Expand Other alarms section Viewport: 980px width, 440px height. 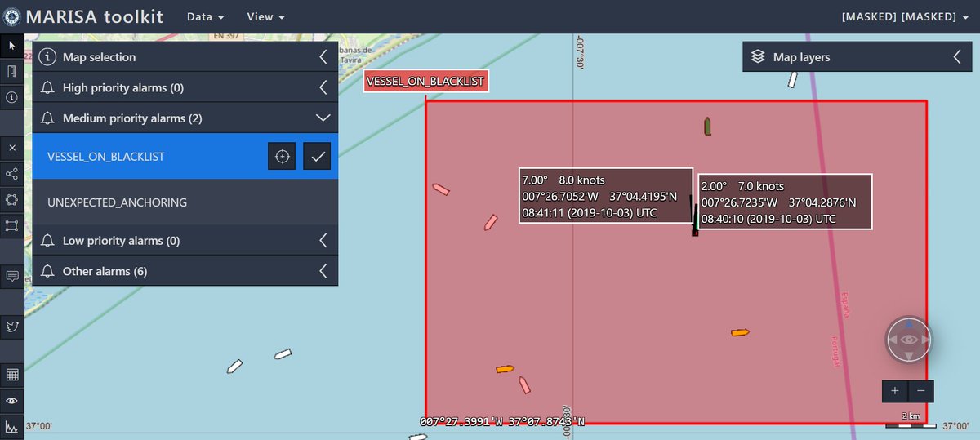point(323,271)
